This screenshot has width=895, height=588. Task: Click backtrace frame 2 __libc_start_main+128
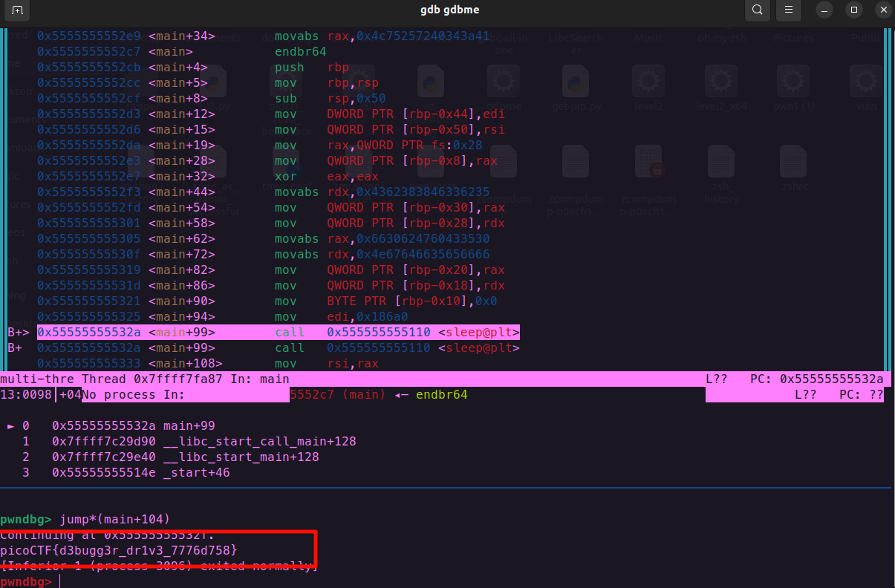tap(171, 457)
